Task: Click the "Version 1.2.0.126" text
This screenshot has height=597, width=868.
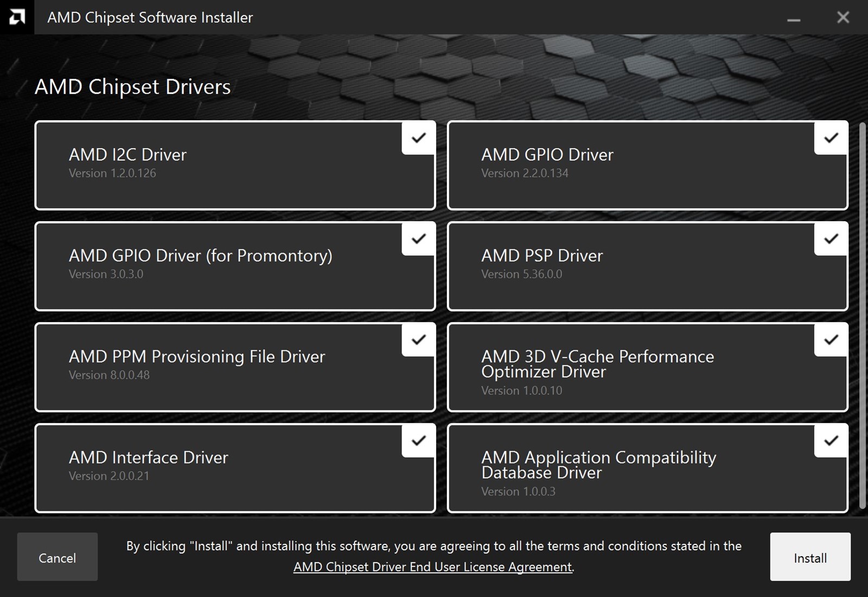Action: coord(112,174)
